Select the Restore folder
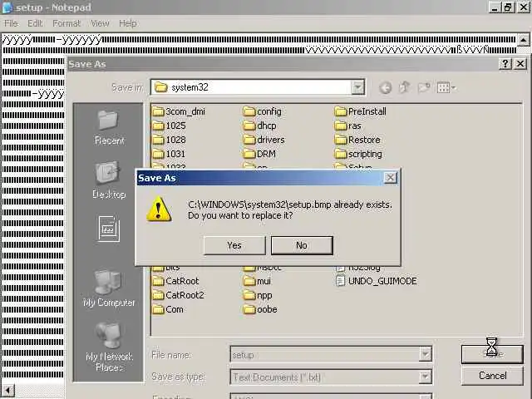532x399 pixels. 357,140
